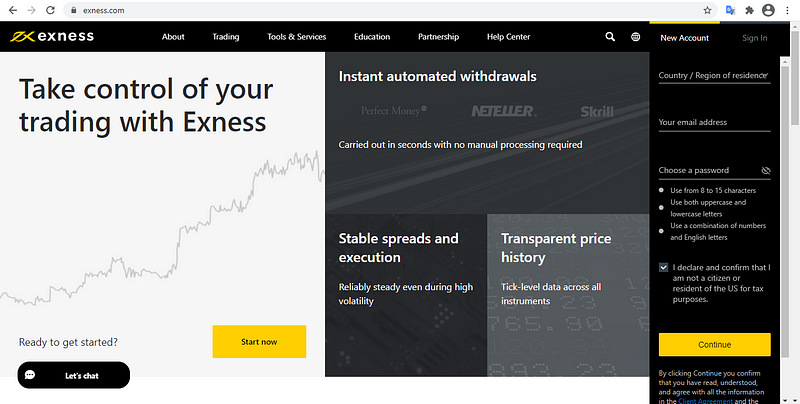Click 'Reliably steady even during high volatility' text
This screenshot has width=800, height=404.
tap(406, 294)
